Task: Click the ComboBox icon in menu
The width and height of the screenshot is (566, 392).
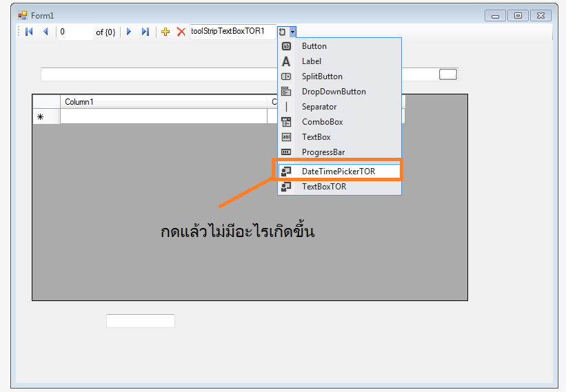Action: click(x=286, y=122)
